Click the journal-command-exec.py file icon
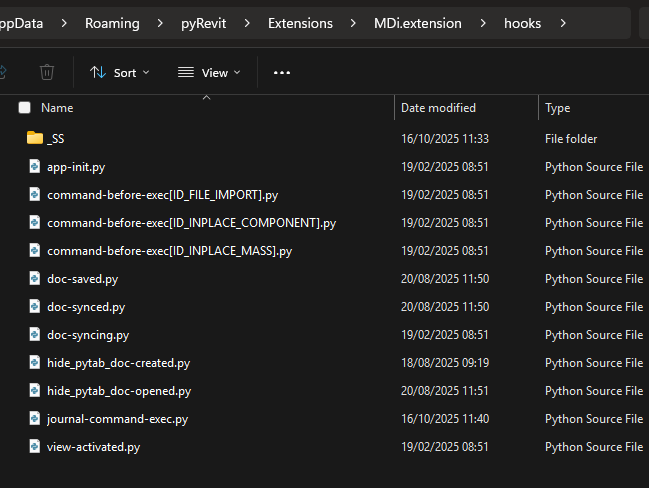This screenshot has height=488, width=649. (35, 418)
